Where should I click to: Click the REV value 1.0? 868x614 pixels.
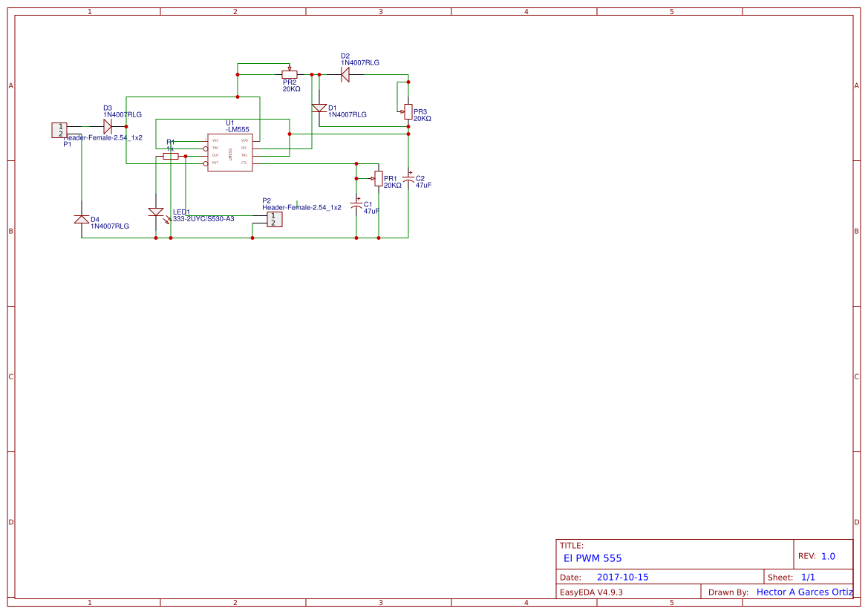click(828, 556)
